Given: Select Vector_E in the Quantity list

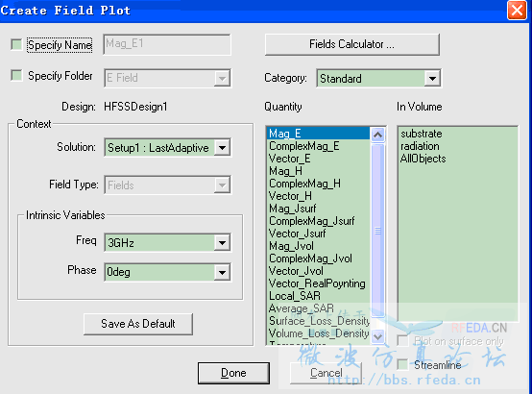Looking at the screenshot, I should (x=290, y=159).
